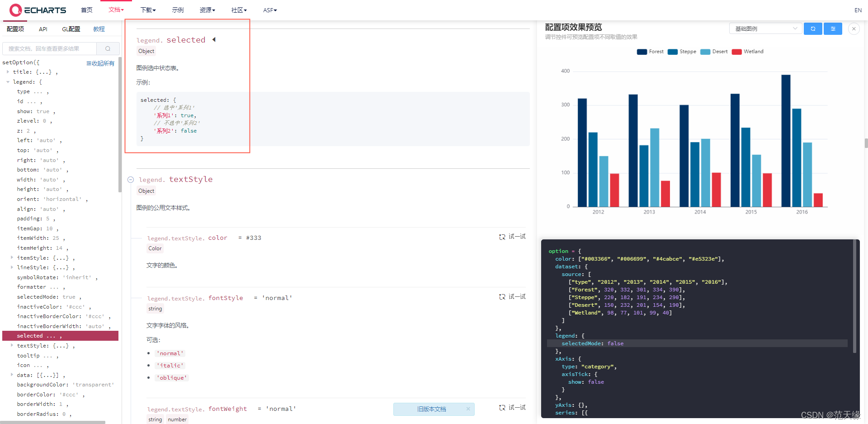Expand lineStyle node in tree
The width and height of the screenshot is (868, 424).
coord(12,267)
